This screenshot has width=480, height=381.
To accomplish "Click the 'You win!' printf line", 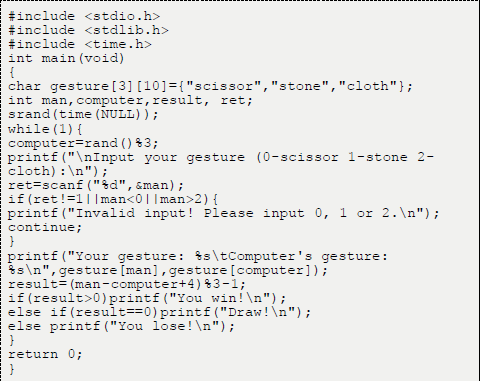I will [147, 298].
